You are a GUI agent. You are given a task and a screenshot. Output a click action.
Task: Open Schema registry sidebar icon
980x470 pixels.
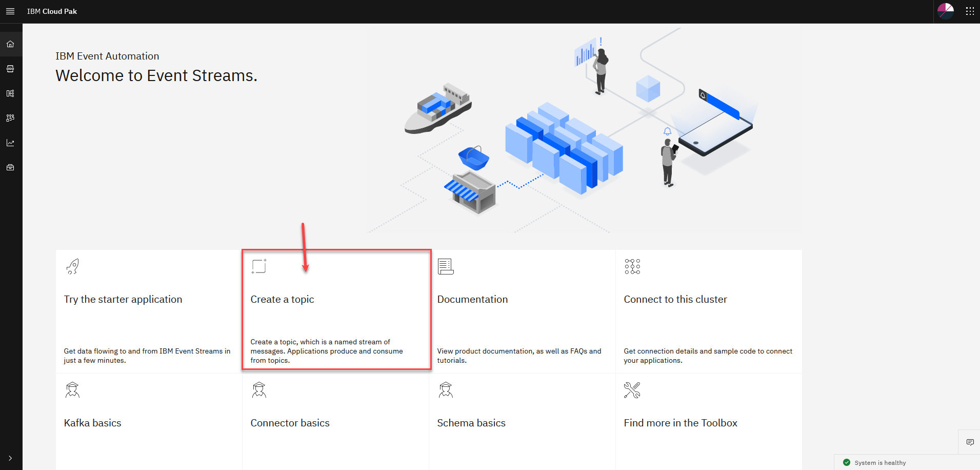tap(10, 93)
